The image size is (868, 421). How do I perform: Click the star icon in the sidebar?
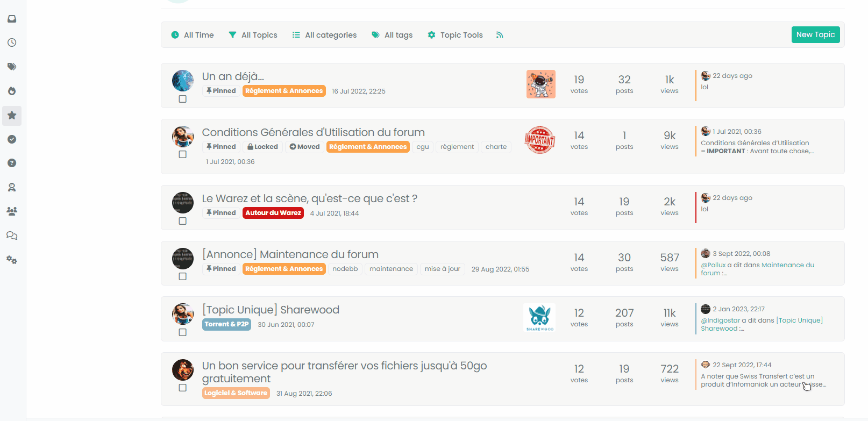tap(12, 116)
